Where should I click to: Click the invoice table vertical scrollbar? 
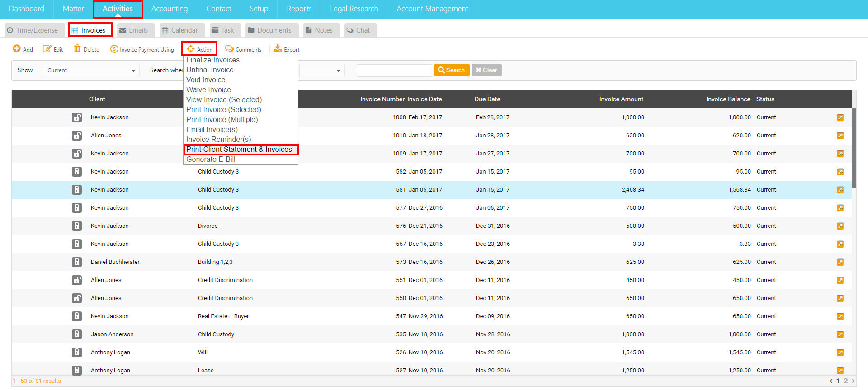coord(854,148)
